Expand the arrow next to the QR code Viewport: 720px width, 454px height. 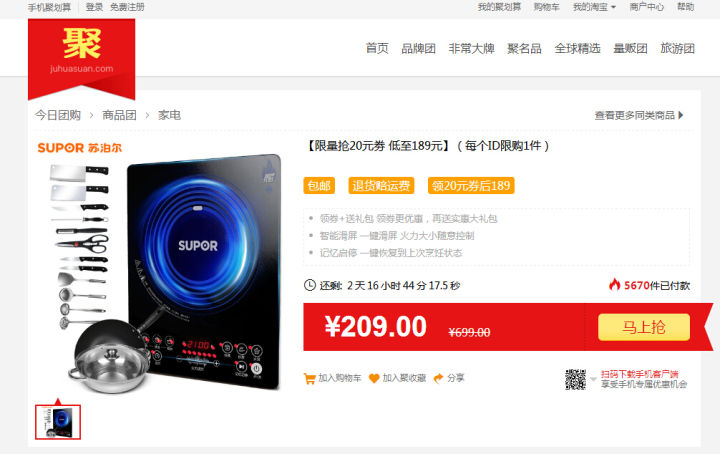(593, 379)
